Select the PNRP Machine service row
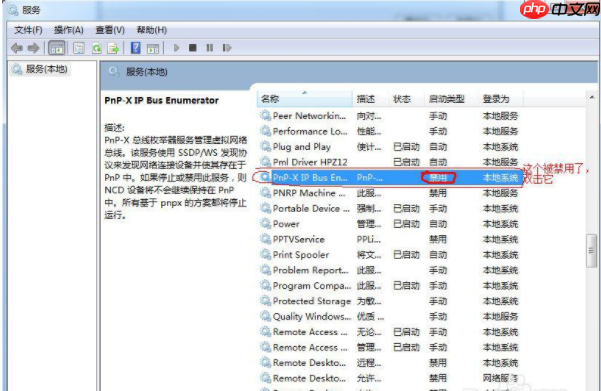Image resolution: width=601 pixels, height=391 pixels. point(390,193)
